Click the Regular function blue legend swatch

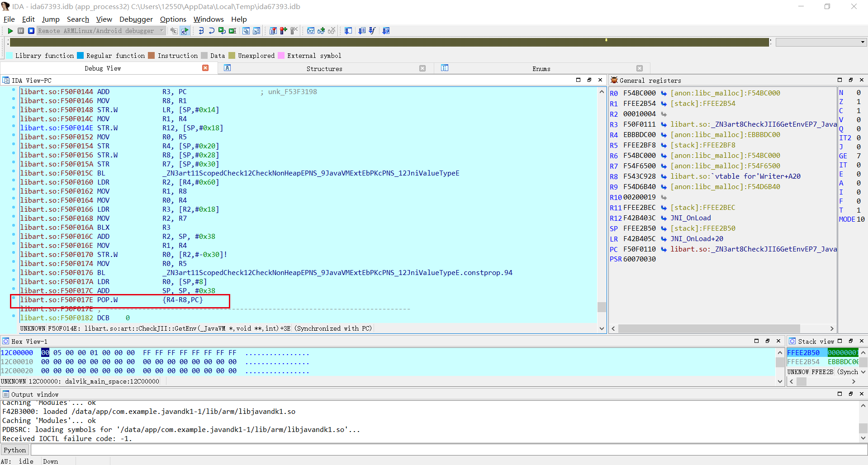(81, 56)
